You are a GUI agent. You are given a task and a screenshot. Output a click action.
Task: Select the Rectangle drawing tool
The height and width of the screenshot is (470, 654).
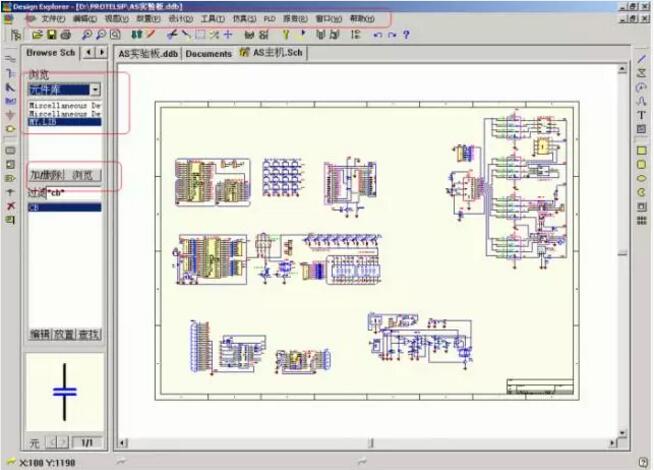point(641,151)
